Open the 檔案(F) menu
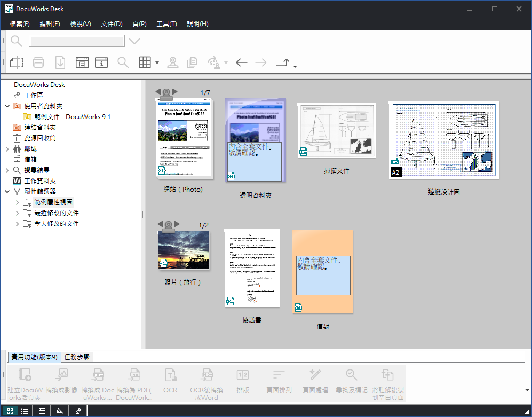Screen dimensions: 532x417 pos(20,24)
